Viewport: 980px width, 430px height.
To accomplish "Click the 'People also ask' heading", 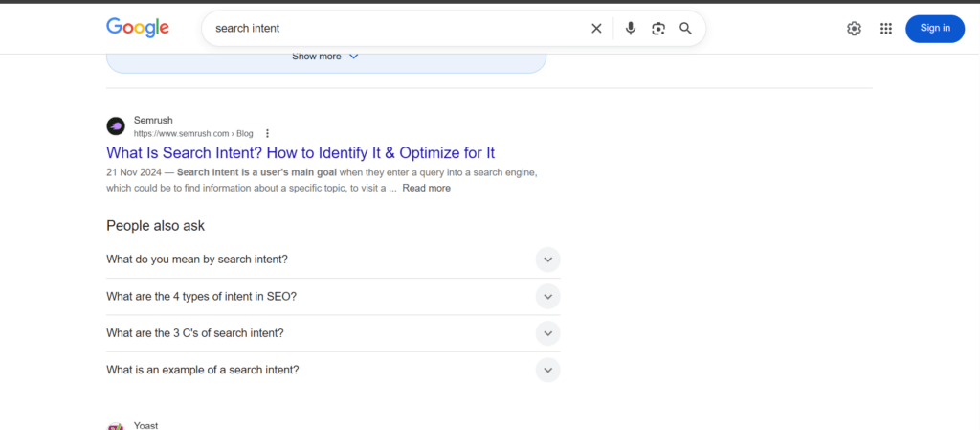I will point(156,226).
